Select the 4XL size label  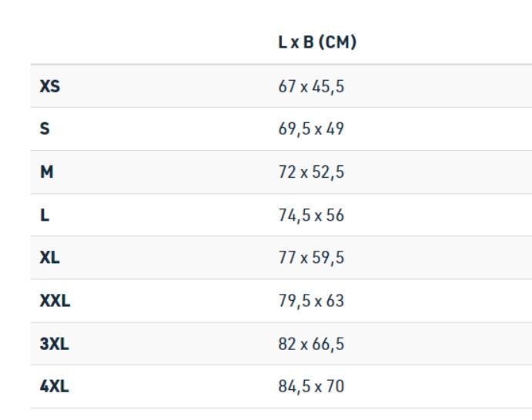55,386
